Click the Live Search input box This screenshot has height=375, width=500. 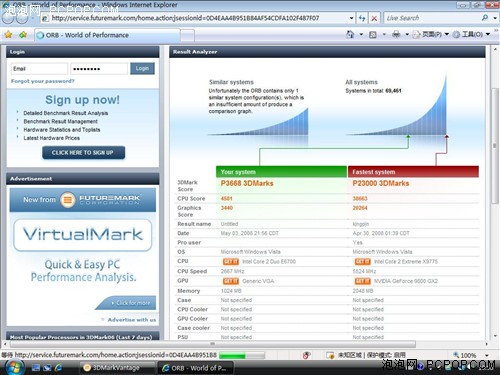432,18
